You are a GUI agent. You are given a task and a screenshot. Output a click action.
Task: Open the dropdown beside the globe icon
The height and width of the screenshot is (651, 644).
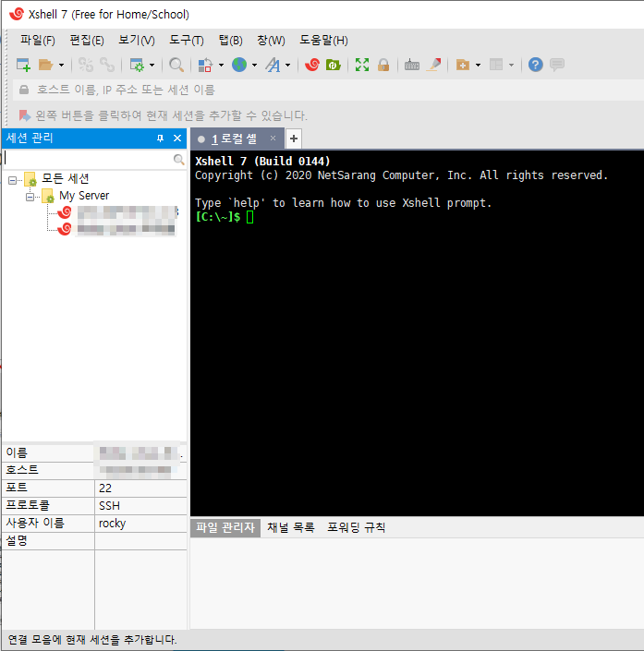[254, 66]
